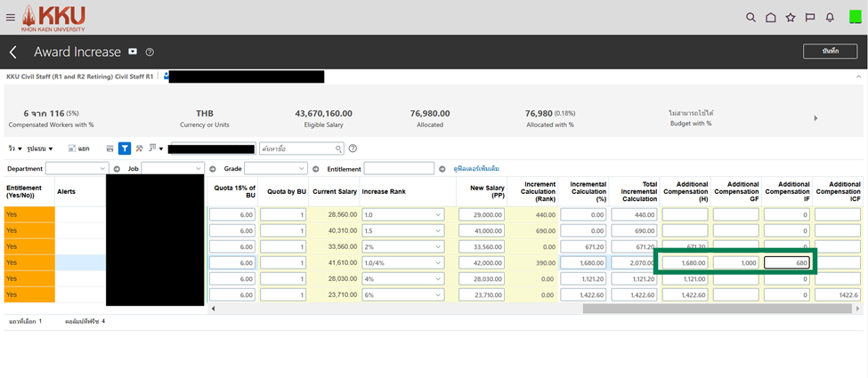Go back using the left arrow
Screen dimensions: 868x378
tap(13, 52)
